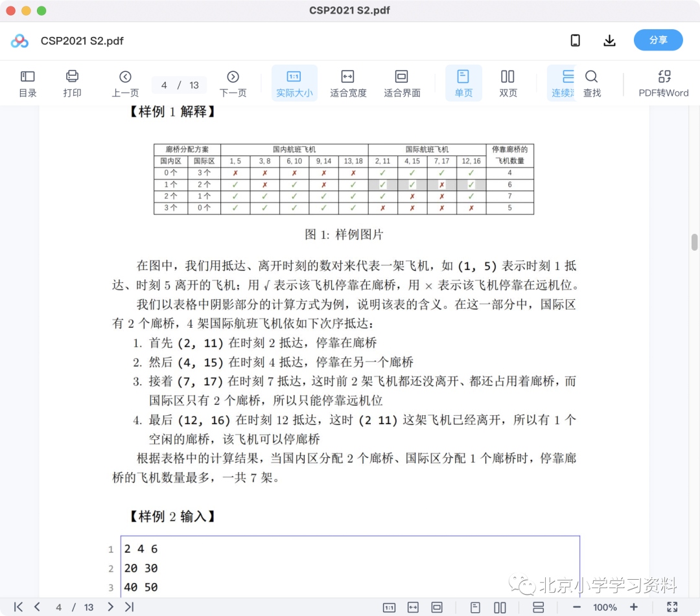This screenshot has height=616, width=700.
Task: Switch to 单页 single page mode
Action: [x=463, y=84]
